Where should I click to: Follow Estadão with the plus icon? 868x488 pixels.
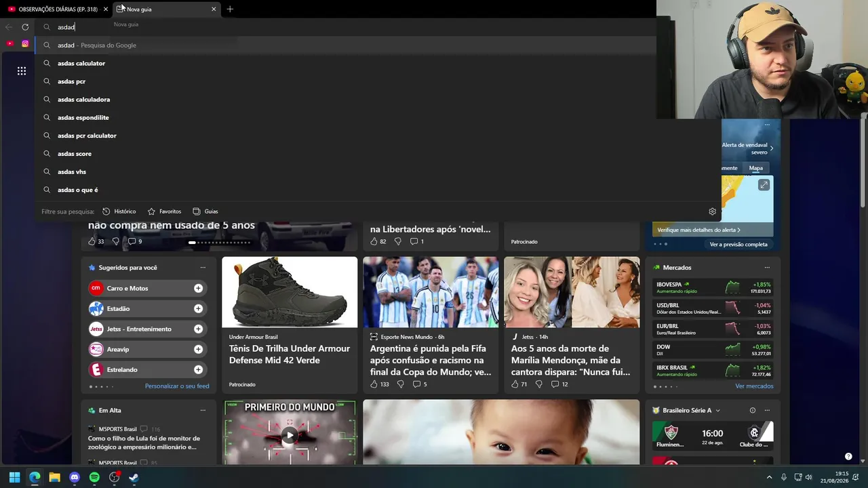tap(198, 308)
